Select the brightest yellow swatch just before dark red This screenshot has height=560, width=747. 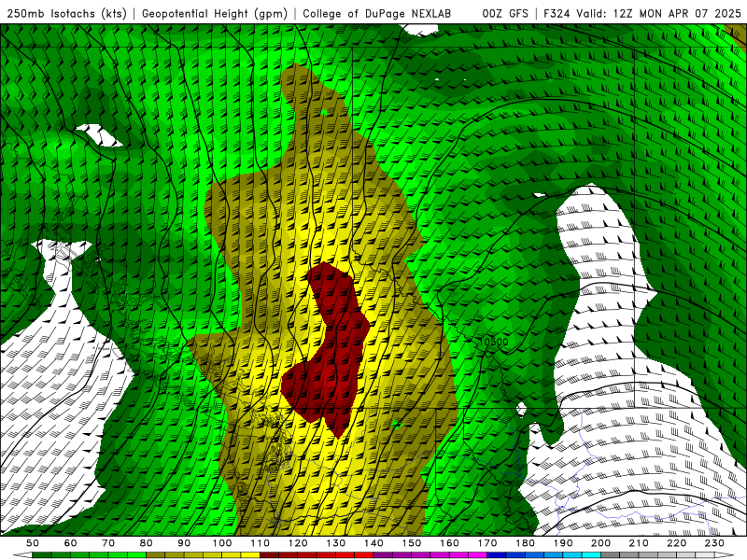pos(250,555)
